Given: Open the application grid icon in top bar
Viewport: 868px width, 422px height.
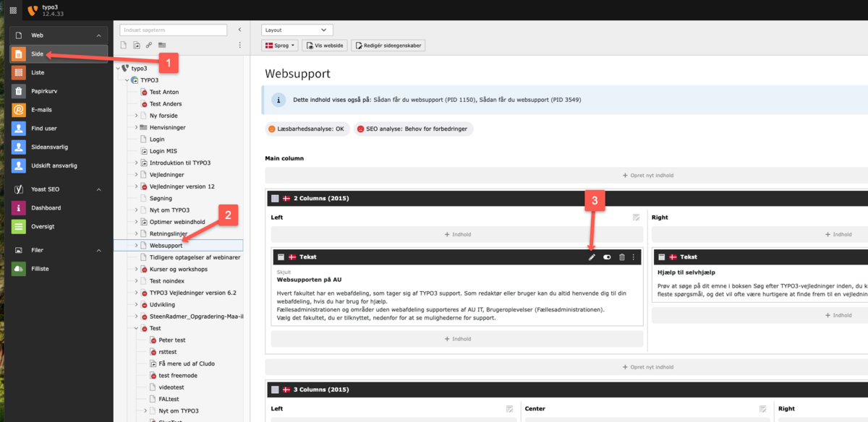Looking at the screenshot, I should [13, 11].
